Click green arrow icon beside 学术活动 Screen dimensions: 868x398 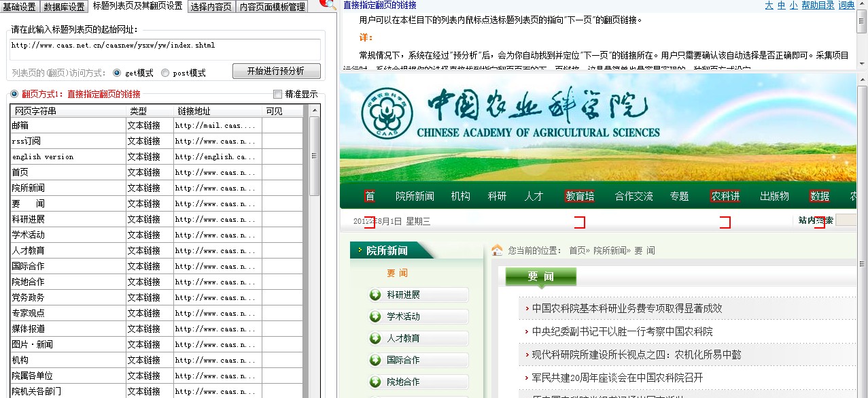[375, 316]
